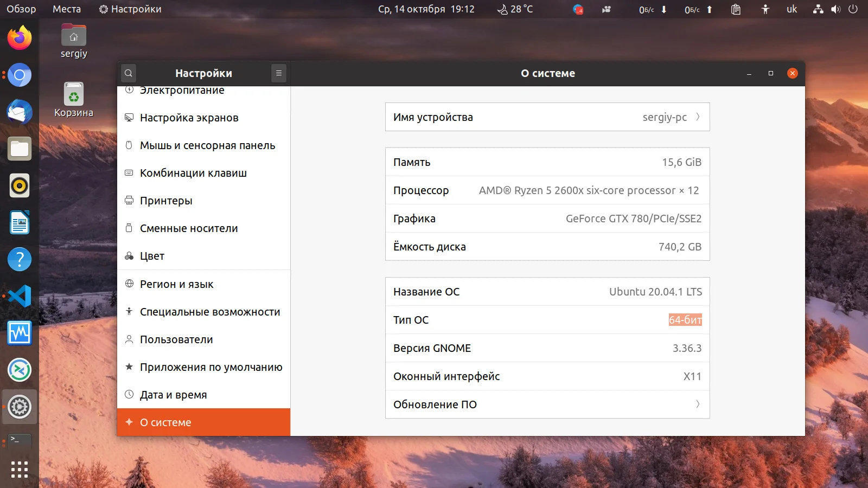868x488 pixels.
Task: Click the weather indicator 28 °C
Action: coord(515,9)
